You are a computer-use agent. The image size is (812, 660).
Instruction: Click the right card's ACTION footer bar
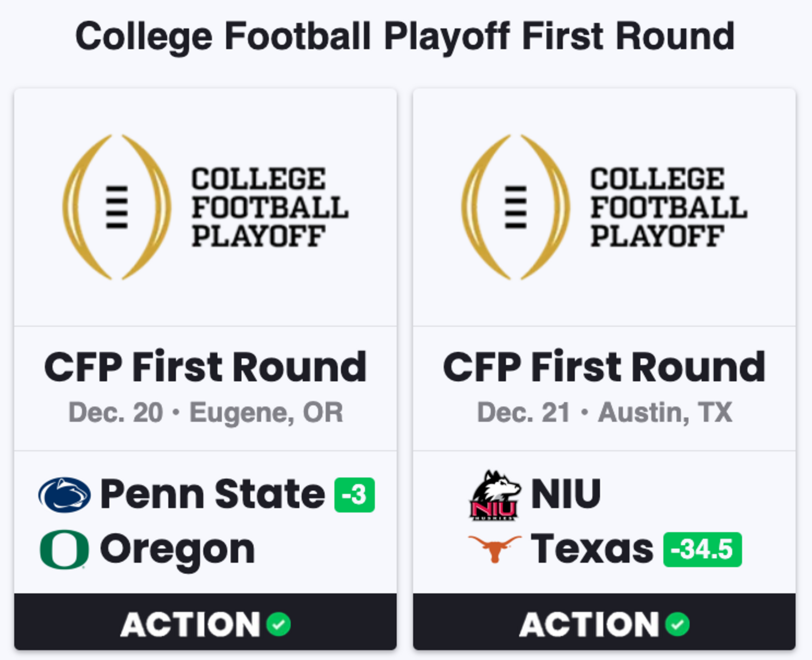[x=604, y=621]
